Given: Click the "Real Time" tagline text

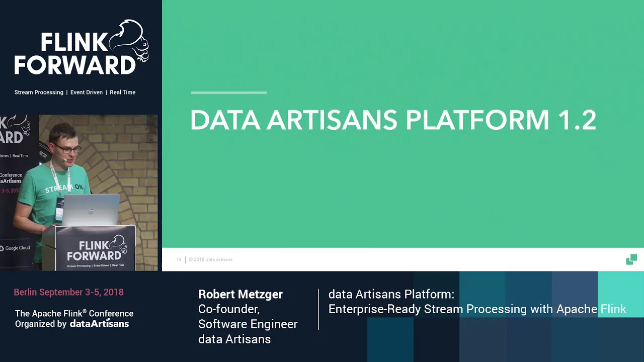Looking at the screenshot, I should pyautogui.click(x=122, y=93).
